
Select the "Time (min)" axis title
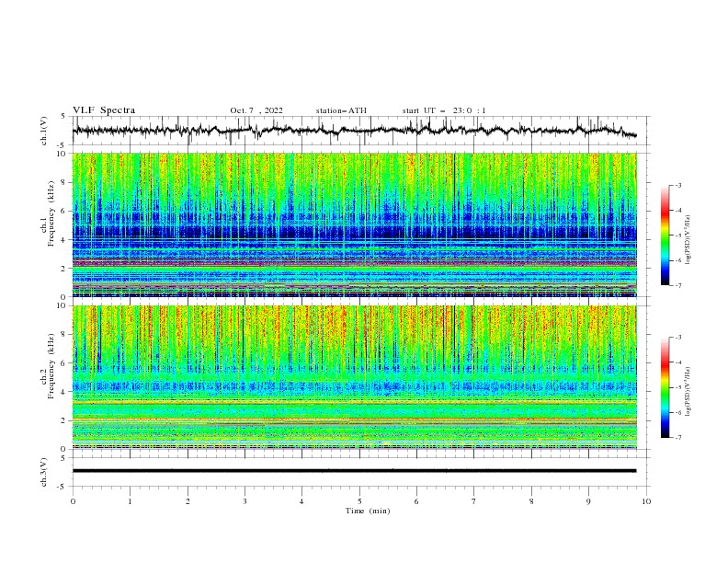368,511
